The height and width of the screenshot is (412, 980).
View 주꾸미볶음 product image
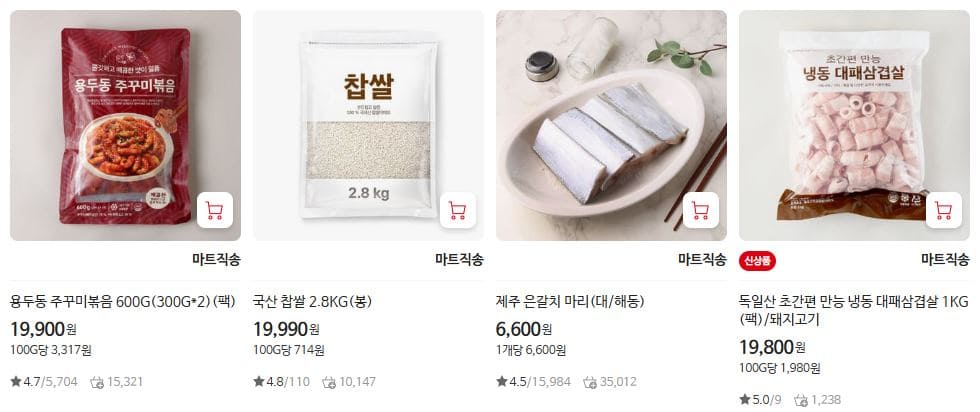[125, 125]
